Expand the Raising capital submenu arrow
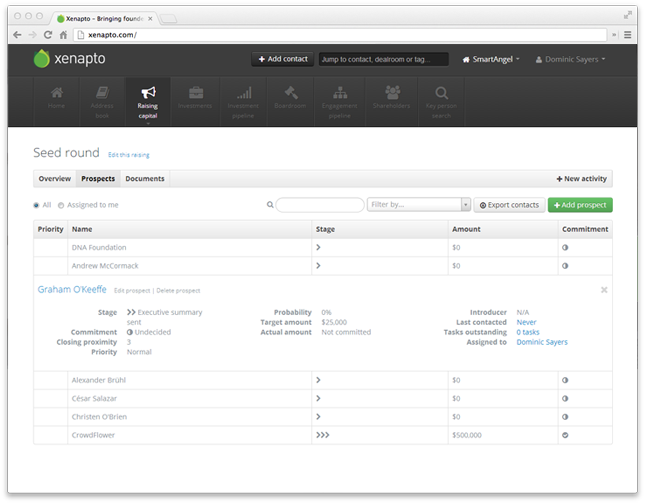 148,123
